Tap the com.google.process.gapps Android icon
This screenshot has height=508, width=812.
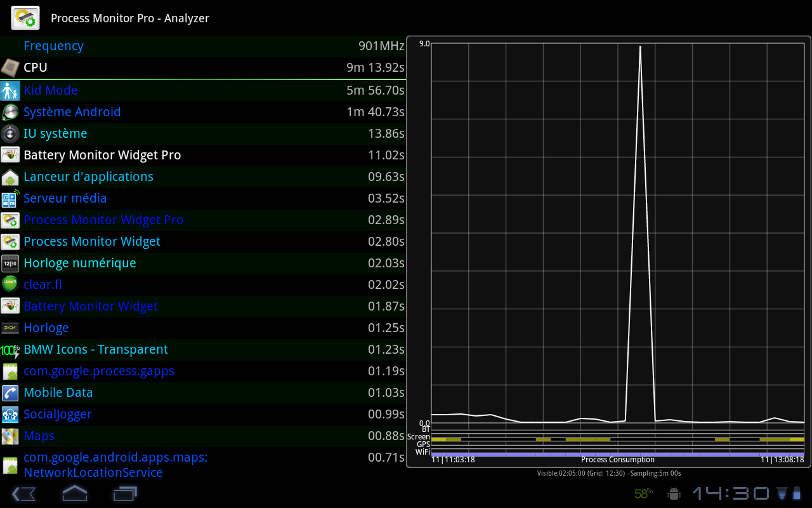click(10, 371)
